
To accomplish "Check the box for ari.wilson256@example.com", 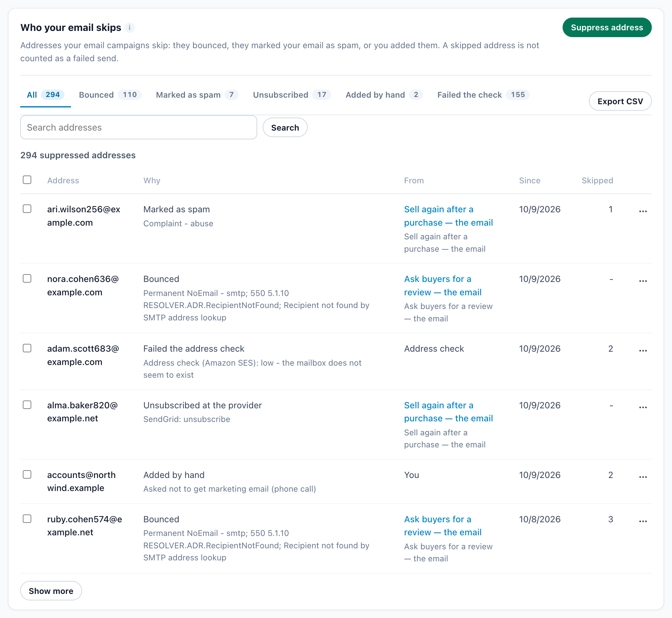I will pyautogui.click(x=27, y=209).
